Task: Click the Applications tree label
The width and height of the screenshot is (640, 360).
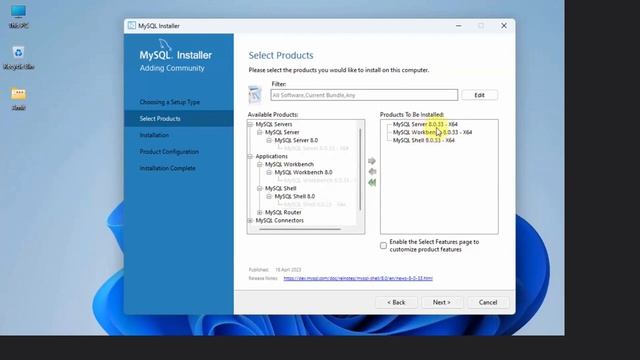Action: 271,156
